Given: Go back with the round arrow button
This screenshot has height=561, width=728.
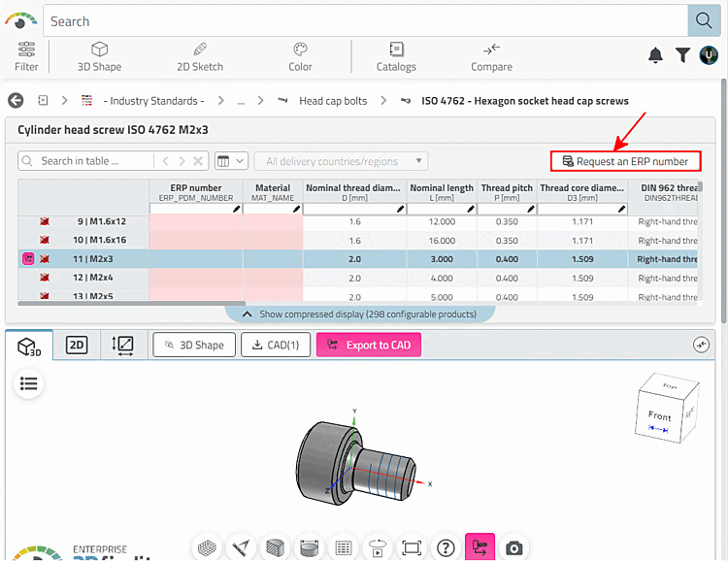Looking at the screenshot, I should [x=16, y=100].
